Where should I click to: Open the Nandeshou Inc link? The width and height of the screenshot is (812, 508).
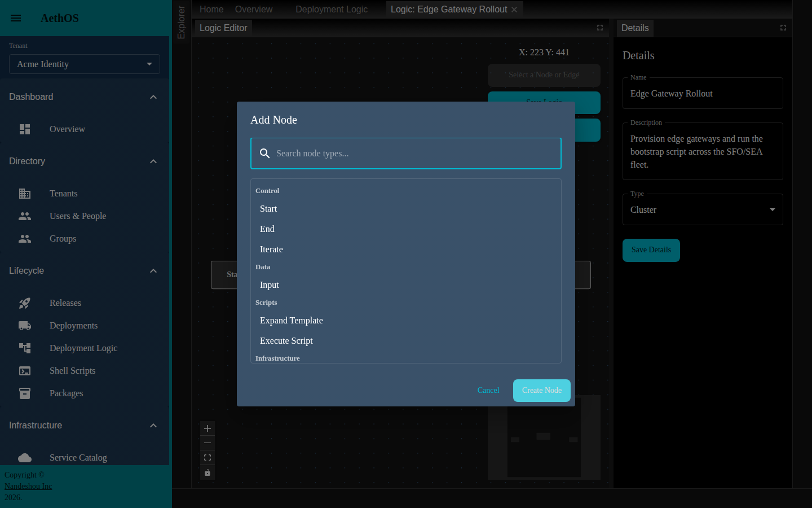coord(28,487)
